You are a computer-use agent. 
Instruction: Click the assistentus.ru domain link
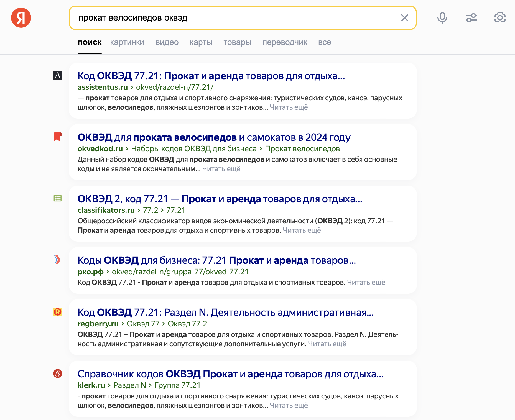(x=103, y=87)
